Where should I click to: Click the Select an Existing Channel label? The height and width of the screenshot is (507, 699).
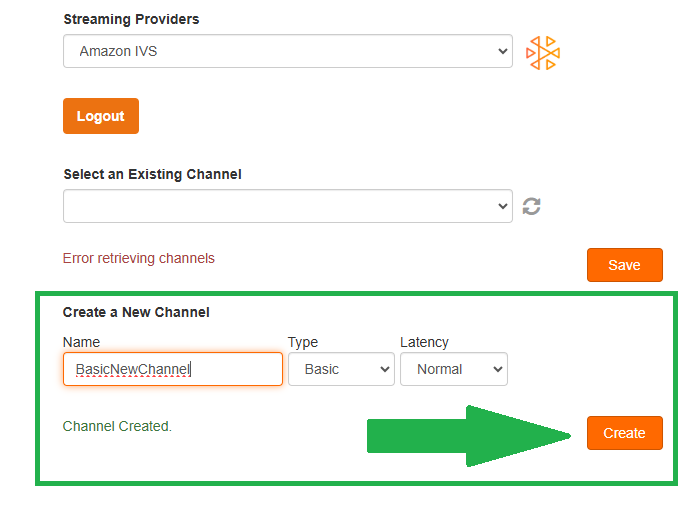click(x=152, y=174)
